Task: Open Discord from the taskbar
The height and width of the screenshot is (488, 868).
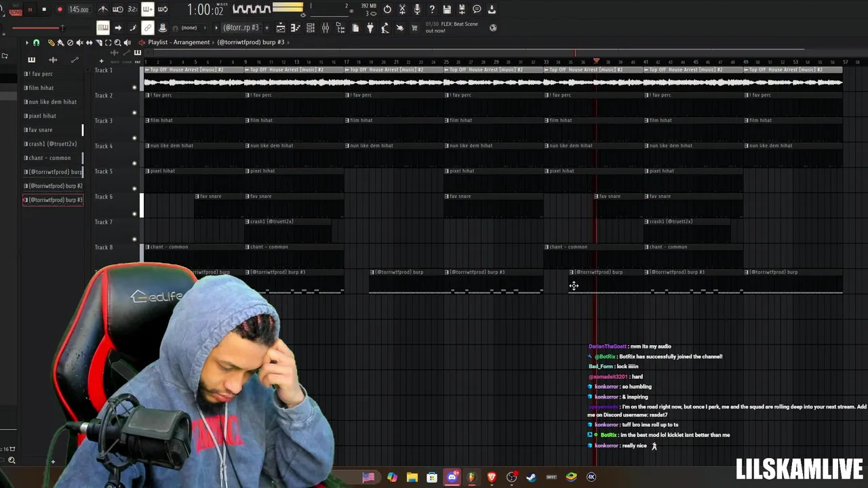Action: 452,477
